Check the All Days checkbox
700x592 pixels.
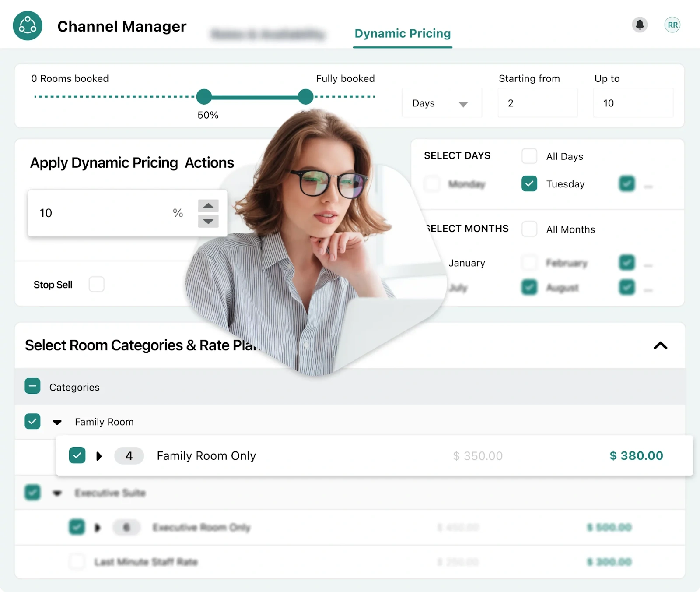[x=529, y=156]
